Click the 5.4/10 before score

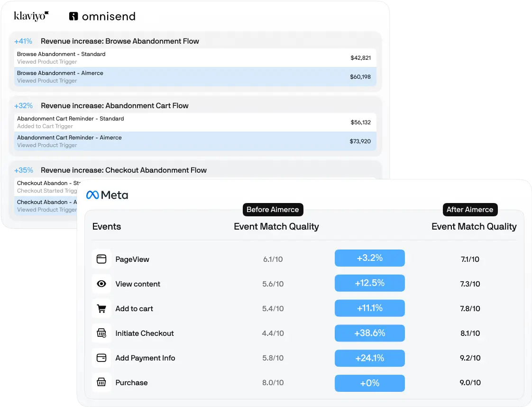point(273,308)
